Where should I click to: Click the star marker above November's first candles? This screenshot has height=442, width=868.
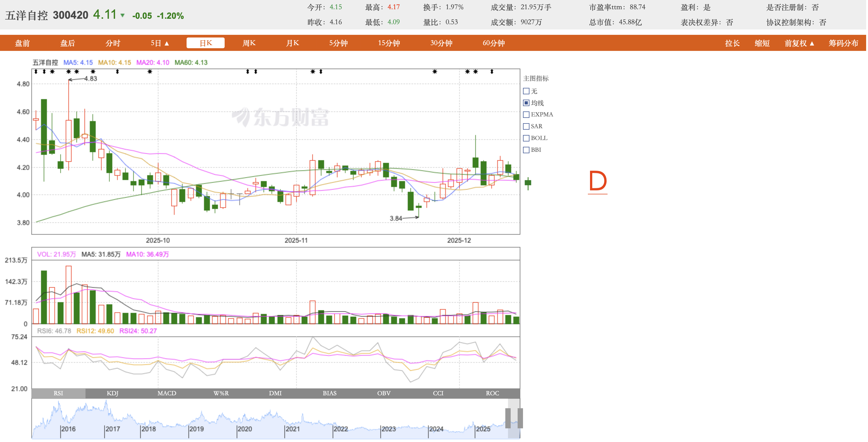point(313,72)
